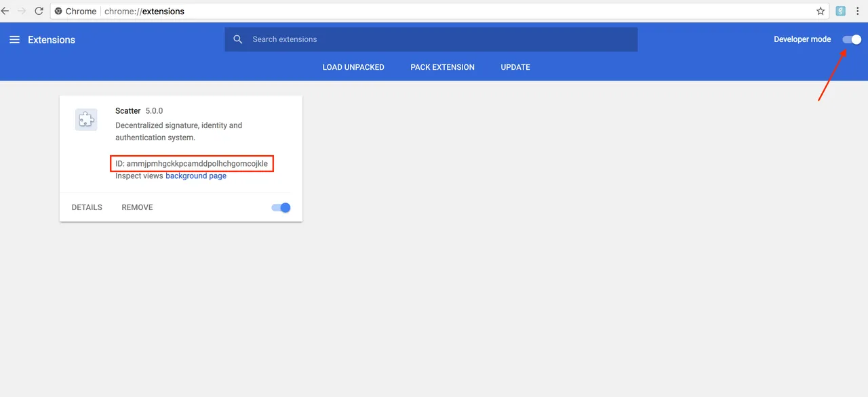Reload the page with the refresh icon

point(39,11)
